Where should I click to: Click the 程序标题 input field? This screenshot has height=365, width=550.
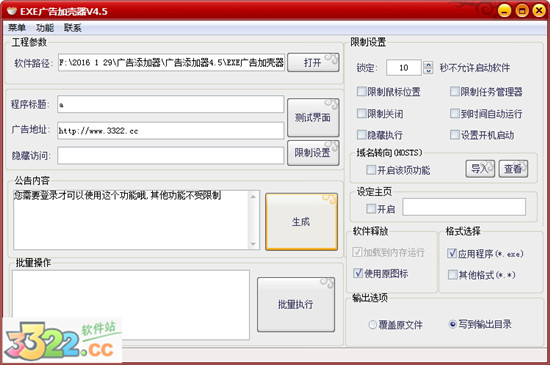pyautogui.click(x=170, y=104)
